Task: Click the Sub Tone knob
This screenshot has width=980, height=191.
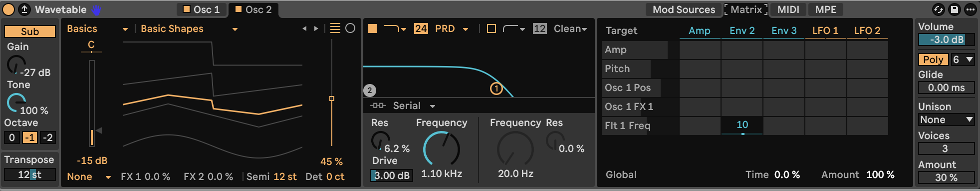Action: (16, 102)
